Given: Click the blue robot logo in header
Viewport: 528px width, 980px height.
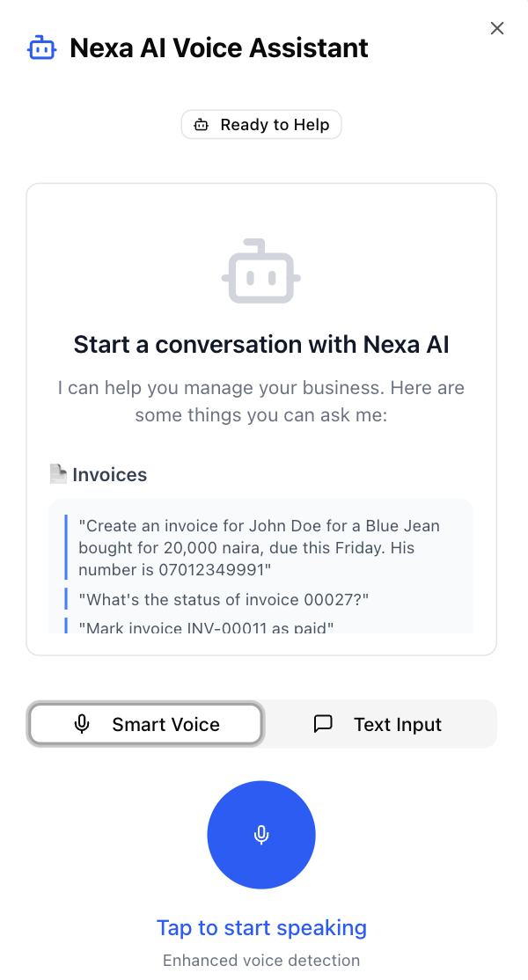Looking at the screenshot, I should (42, 48).
